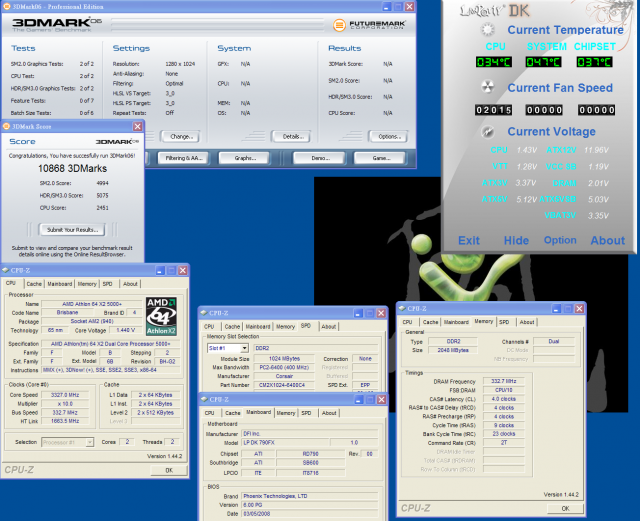Close the 3DMark Score window
This screenshot has height=521, width=640.
point(138,127)
